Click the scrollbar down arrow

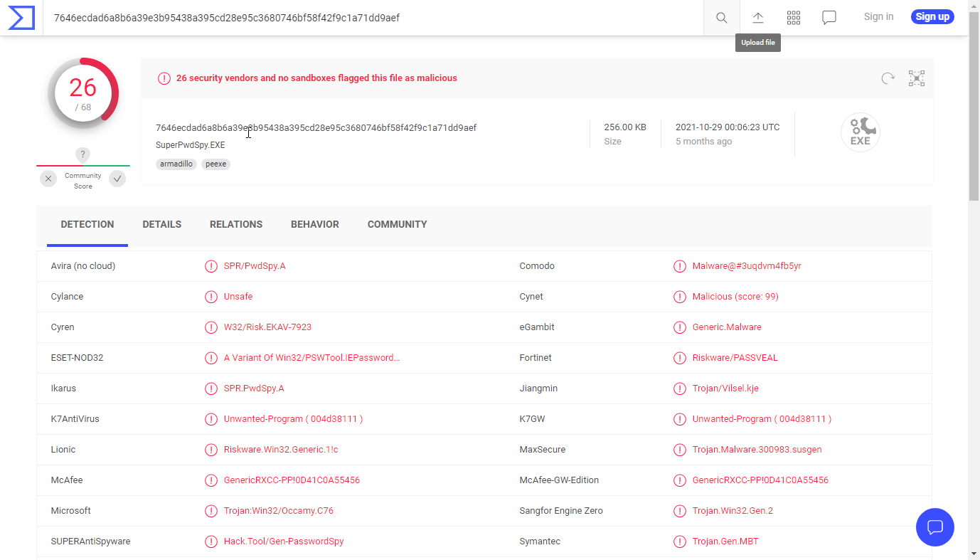click(974, 554)
